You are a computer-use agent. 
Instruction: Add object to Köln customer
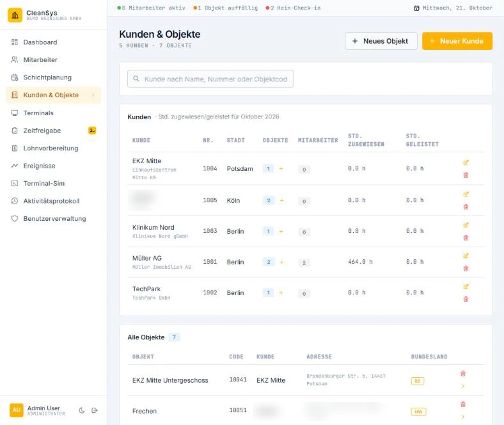282,200
